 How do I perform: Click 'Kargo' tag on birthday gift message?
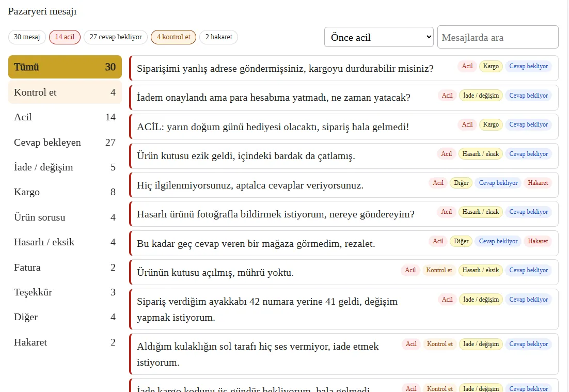click(x=491, y=124)
